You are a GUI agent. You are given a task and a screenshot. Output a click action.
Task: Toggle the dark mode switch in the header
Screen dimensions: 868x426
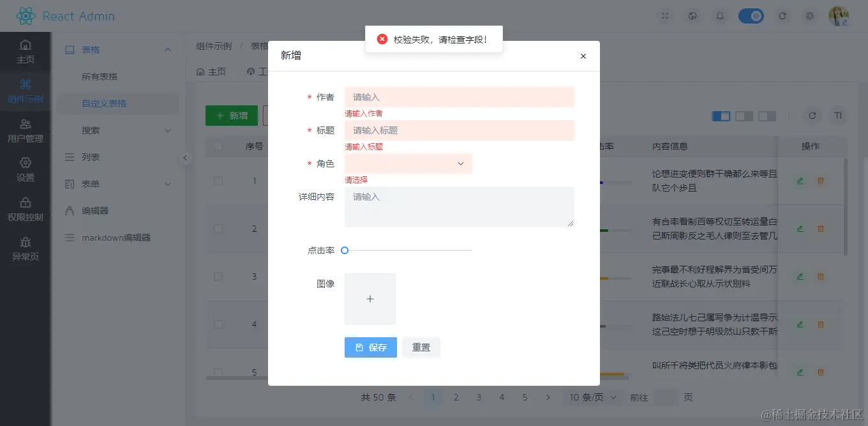point(751,15)
